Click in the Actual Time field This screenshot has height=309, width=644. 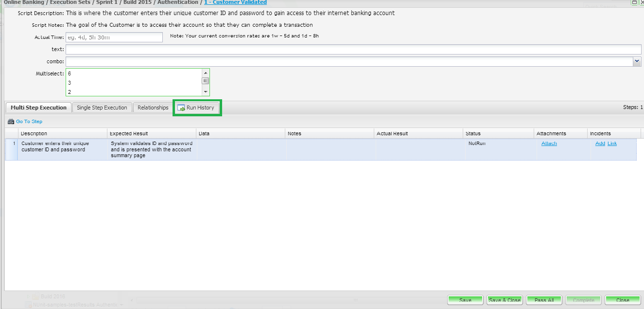pos(114,37)
